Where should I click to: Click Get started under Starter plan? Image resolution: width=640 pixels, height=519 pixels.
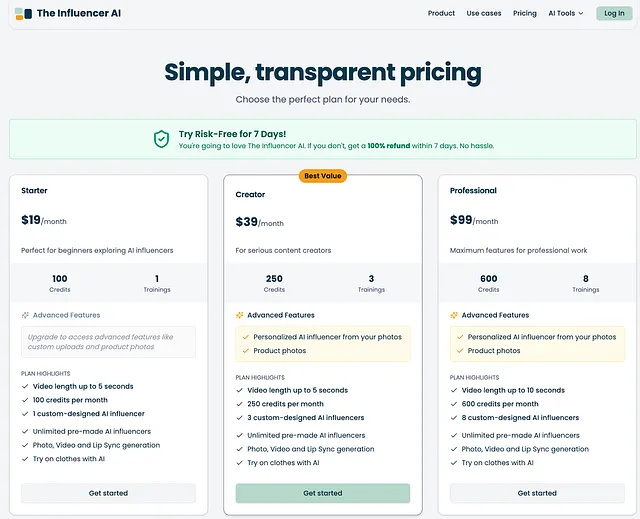tap(108, 493)
